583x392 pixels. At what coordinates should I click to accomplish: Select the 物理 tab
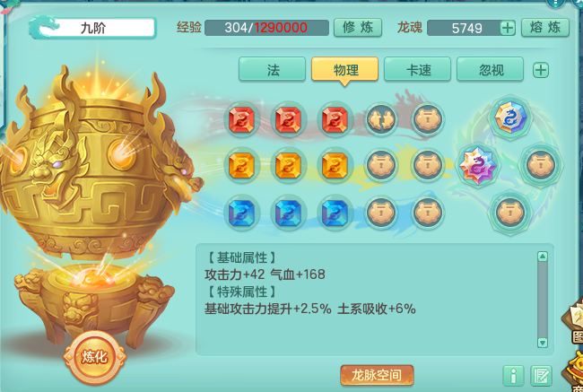(x=345, y=69)
